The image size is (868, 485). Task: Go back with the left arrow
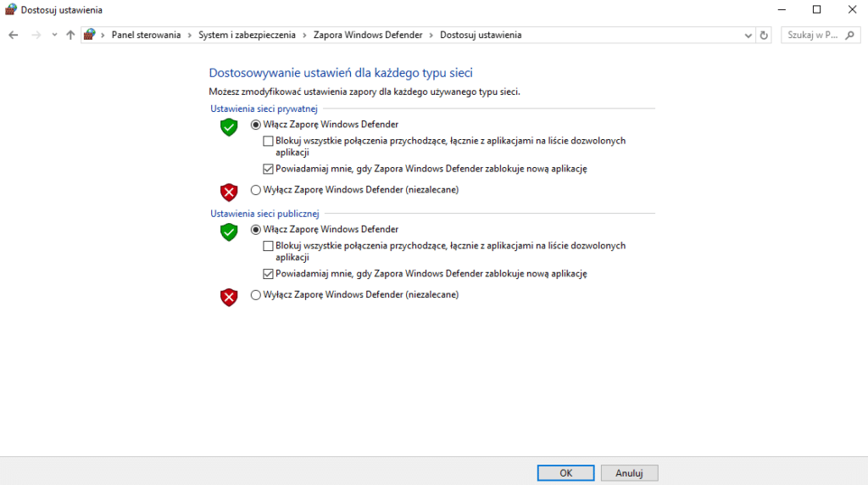click(x=14, y=35)
